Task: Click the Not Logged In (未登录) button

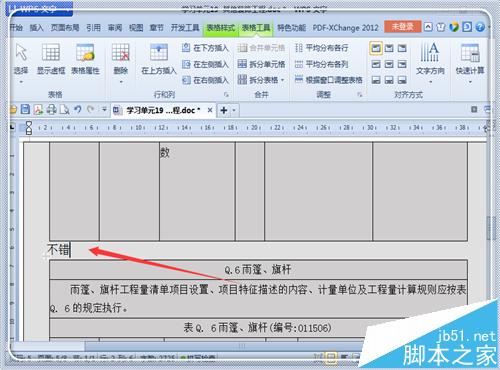Action: tap(402, 27)
